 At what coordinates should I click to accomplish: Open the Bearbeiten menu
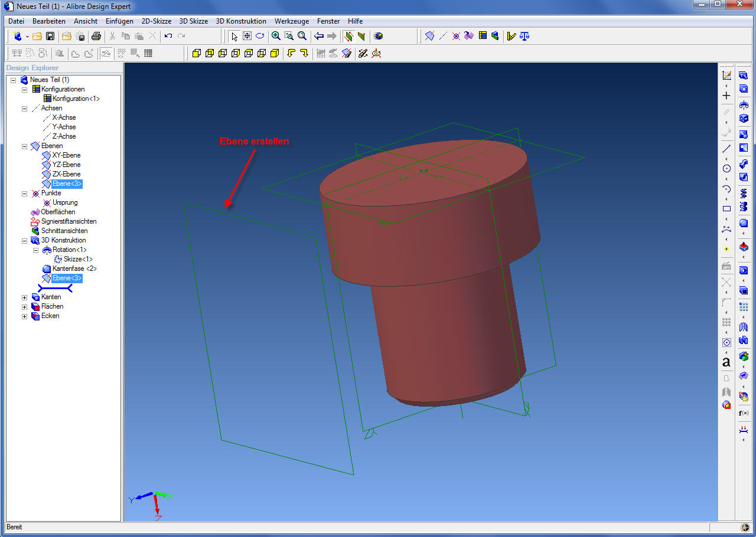(x=49, y=21)
